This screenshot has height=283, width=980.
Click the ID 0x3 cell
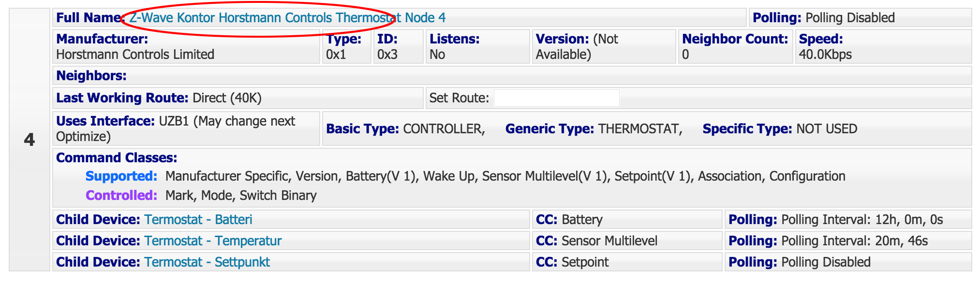(x=399, y=46)
